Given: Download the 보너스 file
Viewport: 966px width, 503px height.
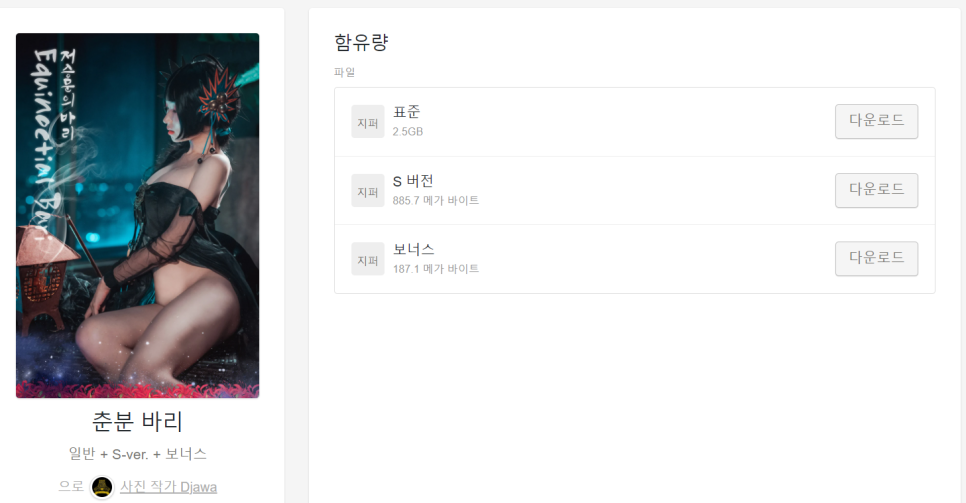Looking at the screenshot, I should 876,259.
